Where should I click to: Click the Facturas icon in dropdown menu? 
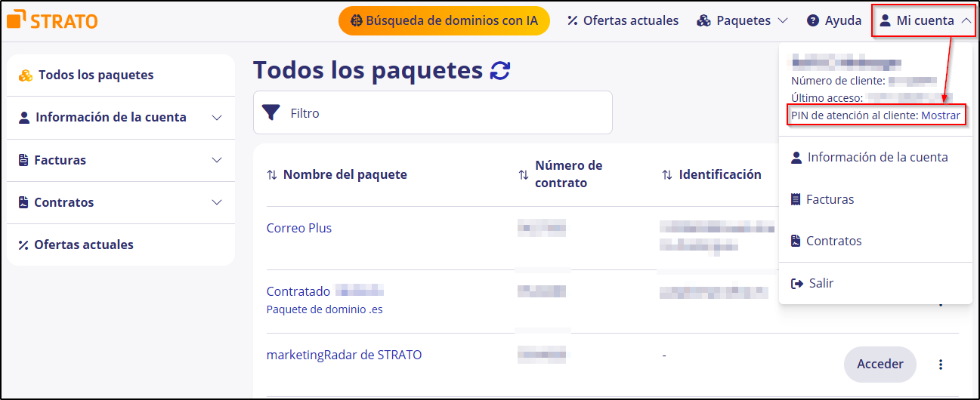point(796,199)
